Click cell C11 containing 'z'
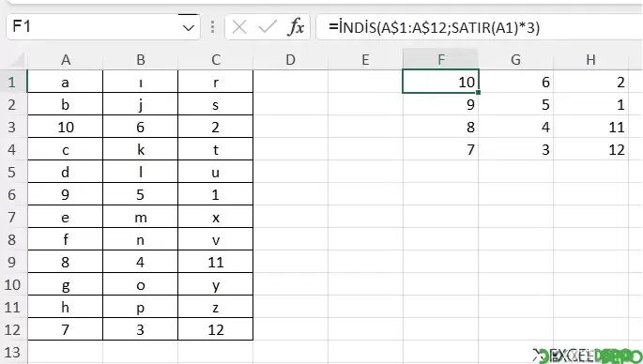Viewport: 643px width, 364px height. pos(216,307)
